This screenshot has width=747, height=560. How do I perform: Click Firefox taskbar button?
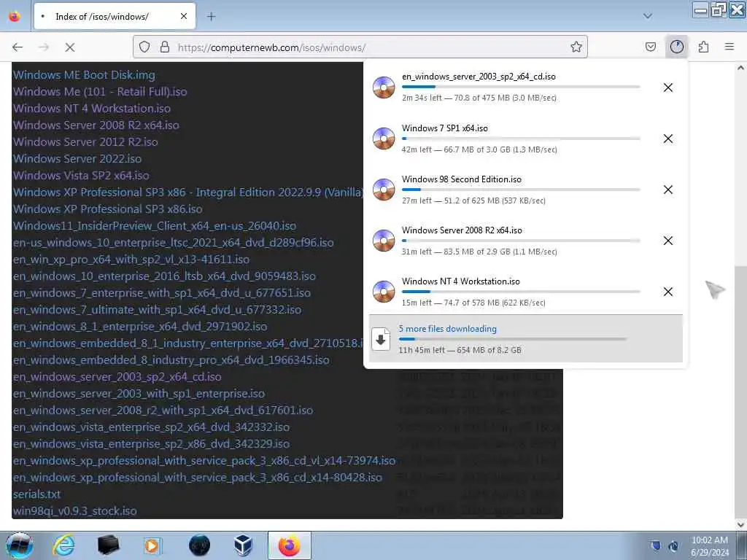pos(289,545)
